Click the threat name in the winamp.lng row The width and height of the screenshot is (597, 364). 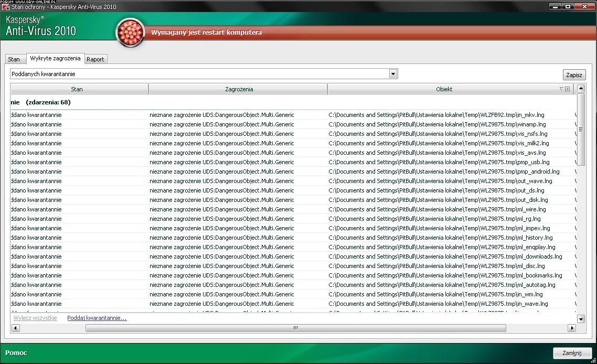(221, 124)
